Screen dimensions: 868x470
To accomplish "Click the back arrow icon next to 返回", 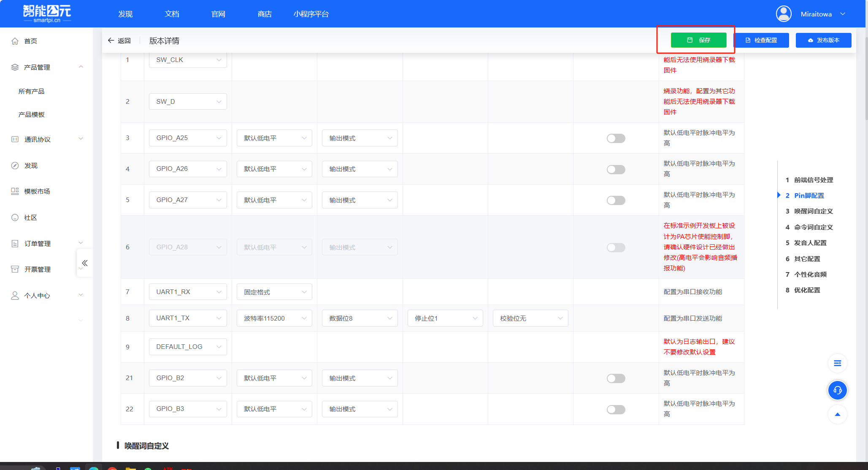I will click(x=111, y=41).
